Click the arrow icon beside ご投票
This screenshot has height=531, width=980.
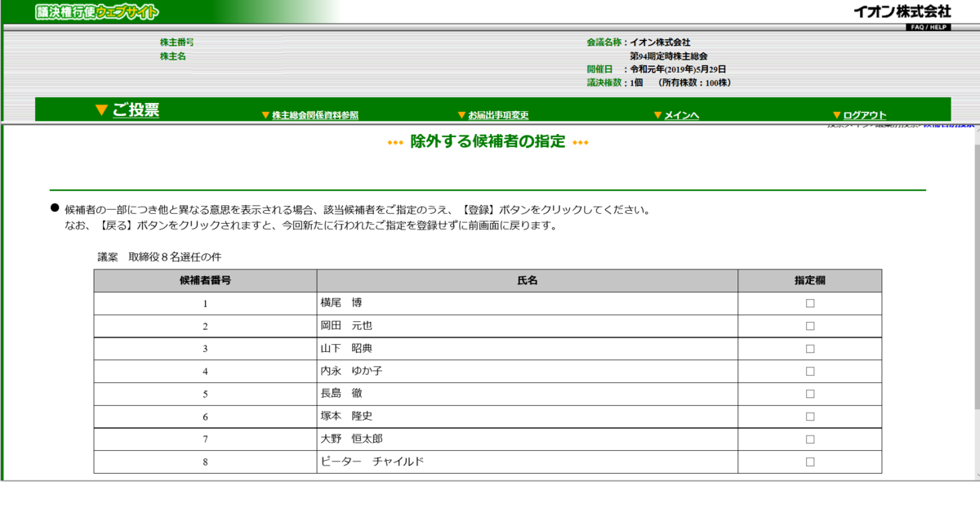[101, 110]
